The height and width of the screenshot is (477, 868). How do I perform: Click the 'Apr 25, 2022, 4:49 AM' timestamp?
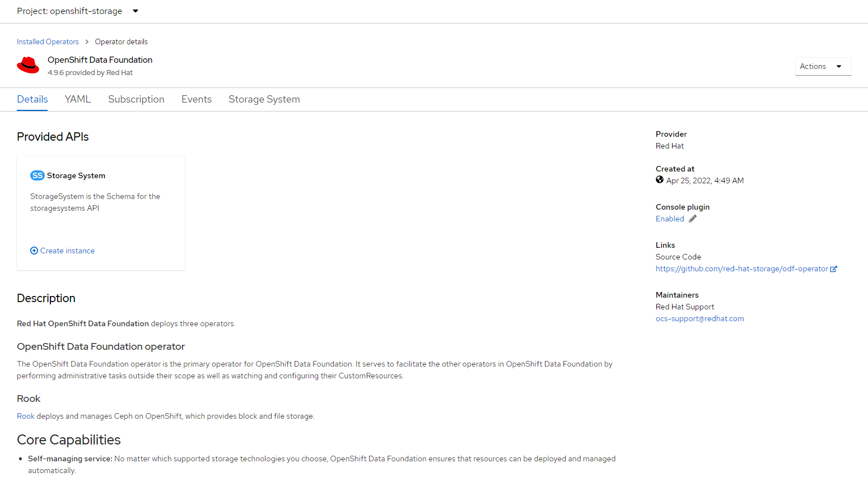tap(705, 180)
